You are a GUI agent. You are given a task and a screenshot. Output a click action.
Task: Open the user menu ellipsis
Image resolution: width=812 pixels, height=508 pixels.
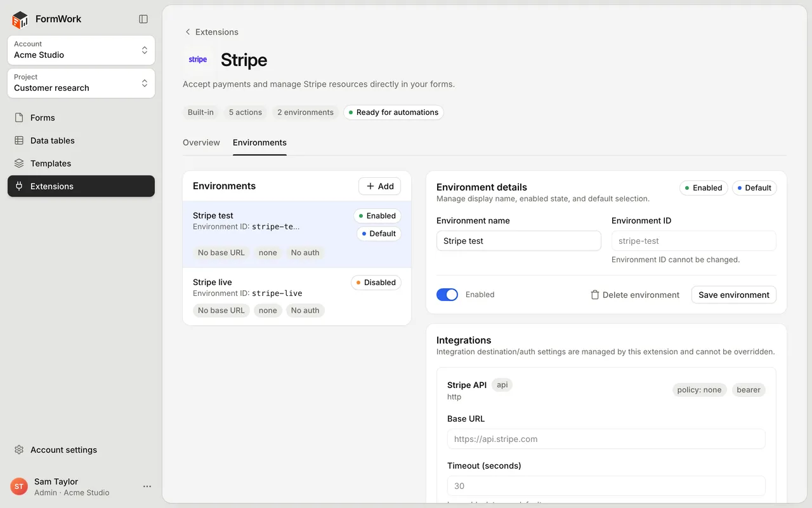pyautogui.click(x=147, y=486)
